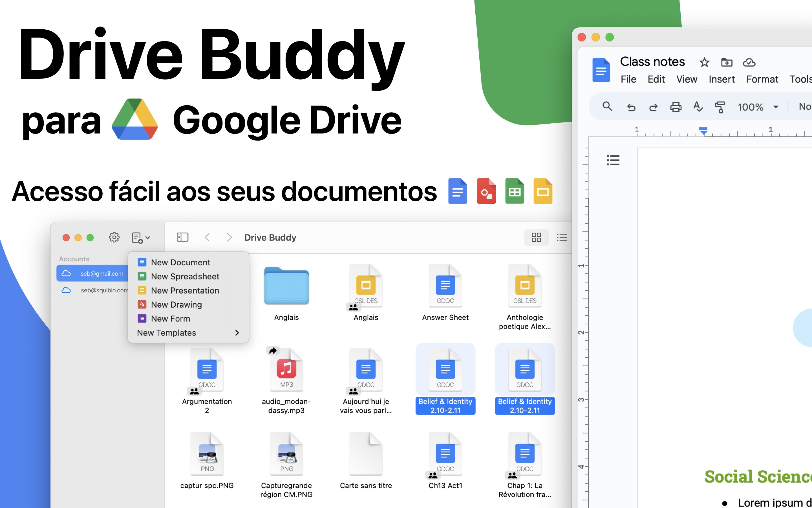Choose New Form from the menu
The image size is (812, 508).
tap(188, 319)
